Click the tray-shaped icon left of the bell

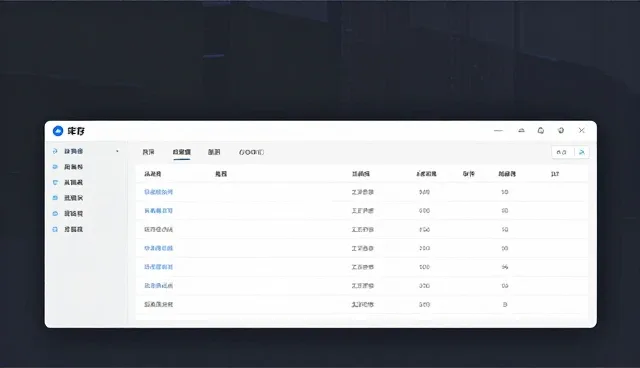521,131
